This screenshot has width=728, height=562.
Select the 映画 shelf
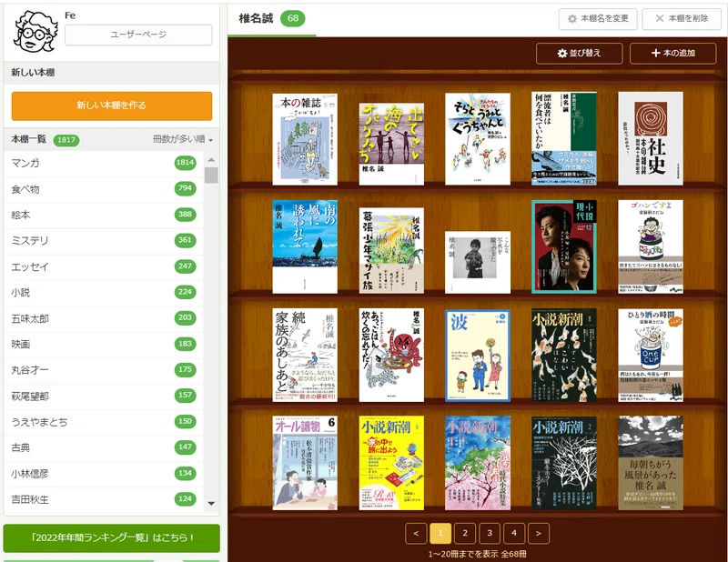104,345
